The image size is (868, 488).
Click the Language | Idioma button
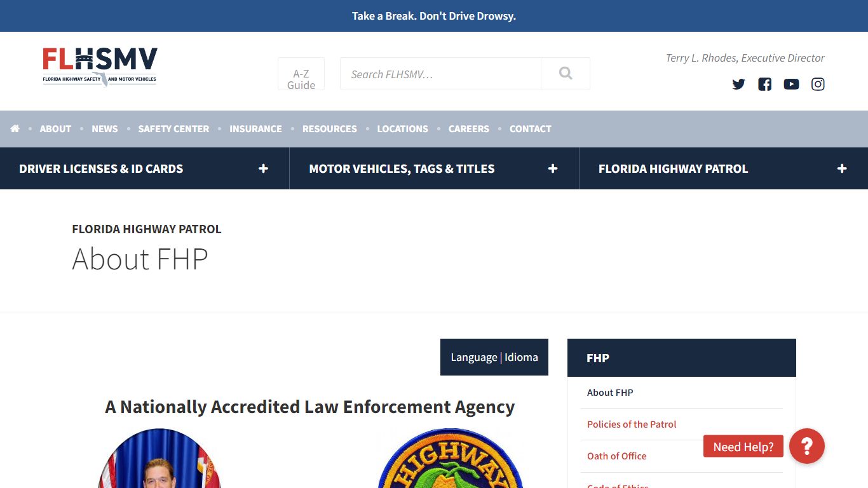pyautogui.click(x=494, y=357)
